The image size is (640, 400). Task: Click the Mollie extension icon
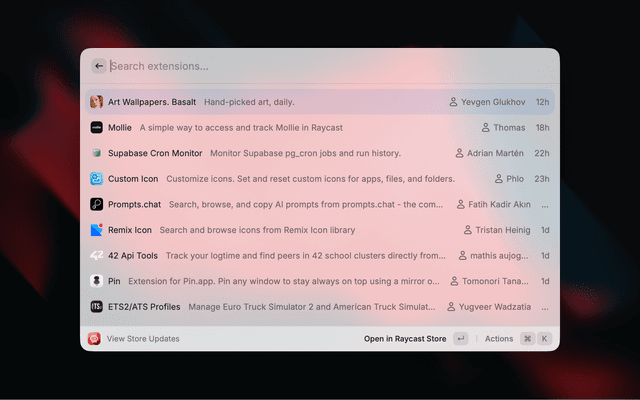coord(97,128)
